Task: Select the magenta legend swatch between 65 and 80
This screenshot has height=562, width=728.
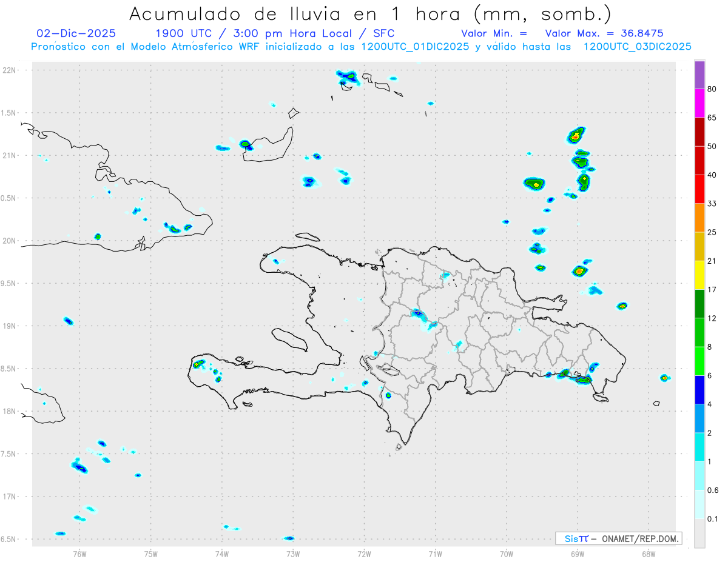Action: click(699, 104)
